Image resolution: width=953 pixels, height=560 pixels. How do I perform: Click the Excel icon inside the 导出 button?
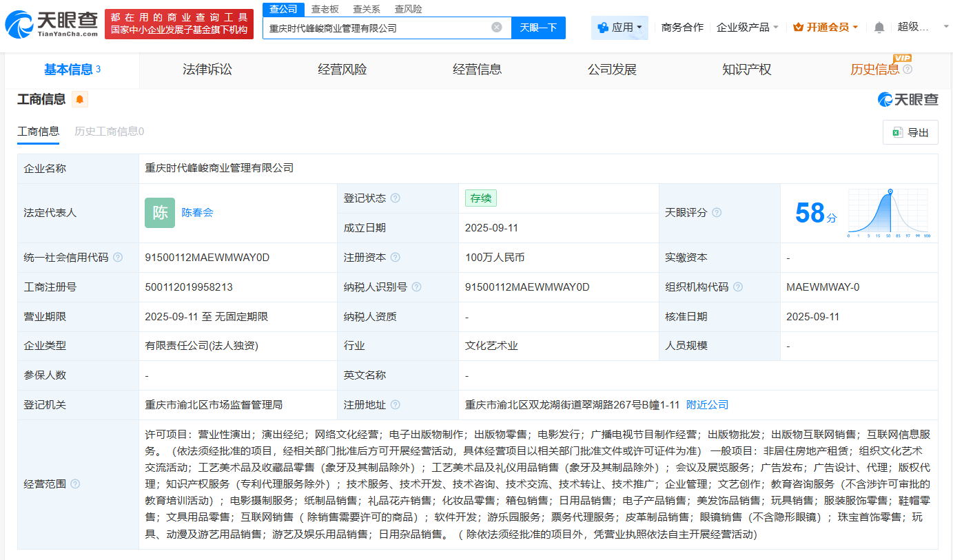(x=897, y=132)
